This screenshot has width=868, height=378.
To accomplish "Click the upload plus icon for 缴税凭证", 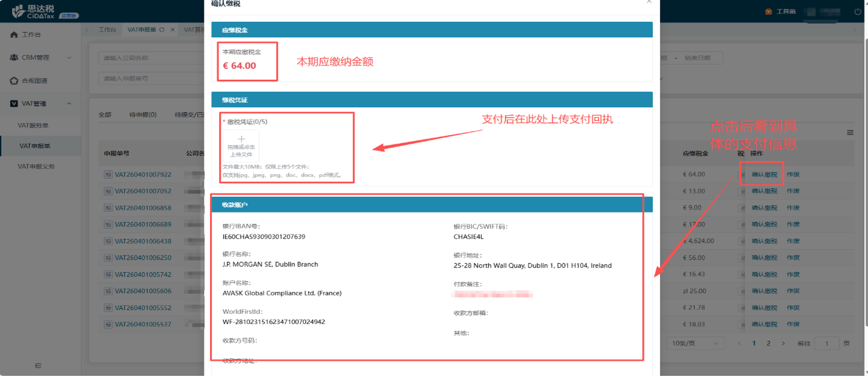I will (x=241, y=139).
